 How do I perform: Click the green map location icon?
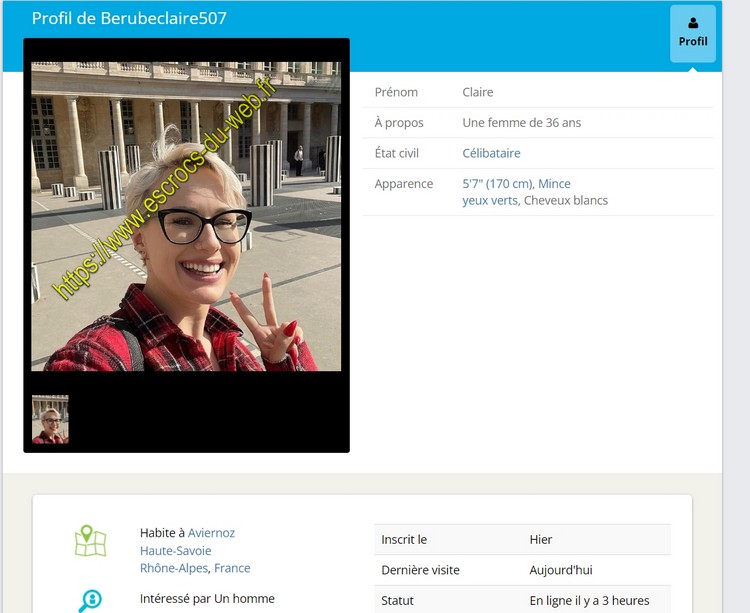90,541
